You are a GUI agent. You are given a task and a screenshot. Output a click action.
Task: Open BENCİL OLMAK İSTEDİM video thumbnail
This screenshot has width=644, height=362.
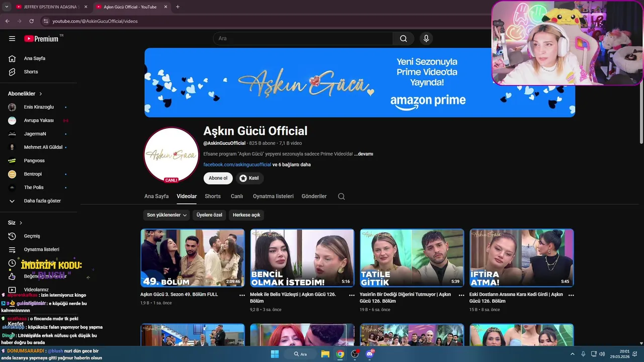click(302, 258)
